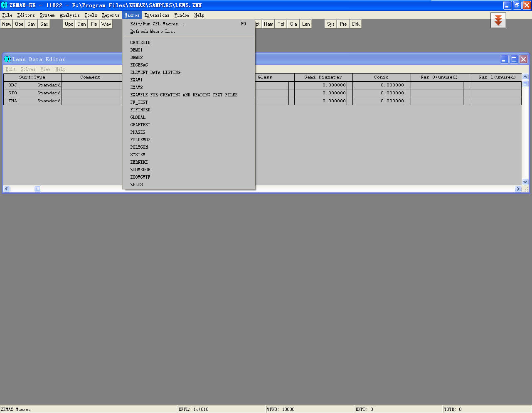
Task: Run the DEMO2 macro
Action: pos(189,57)
